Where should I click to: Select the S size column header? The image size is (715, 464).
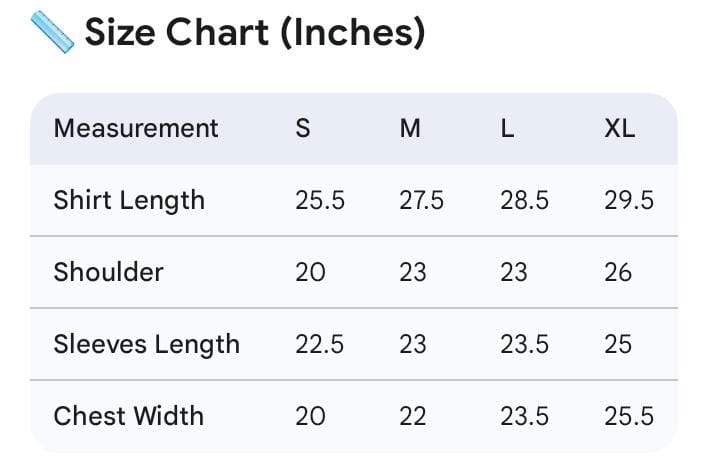[x=303, y=129]
